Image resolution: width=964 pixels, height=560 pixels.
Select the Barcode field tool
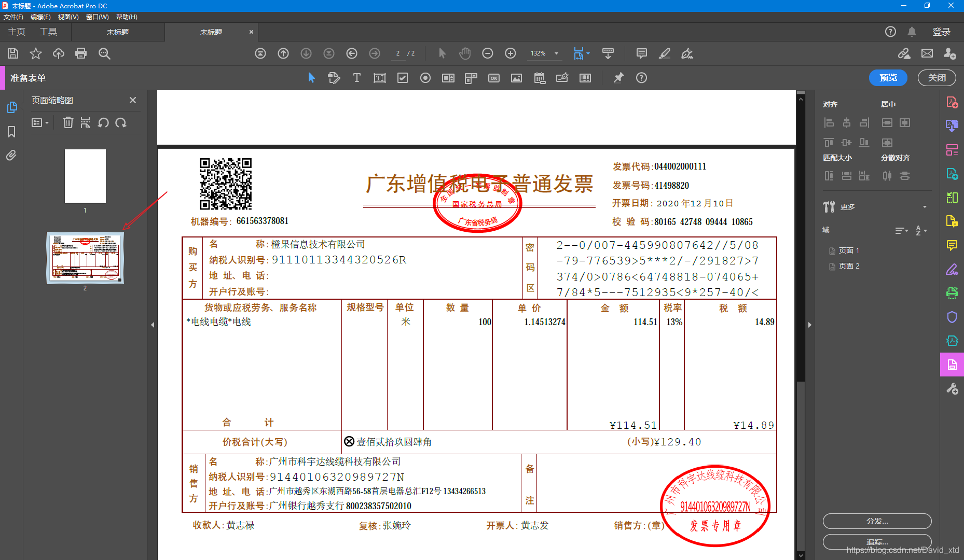click(x=585, y=78)
